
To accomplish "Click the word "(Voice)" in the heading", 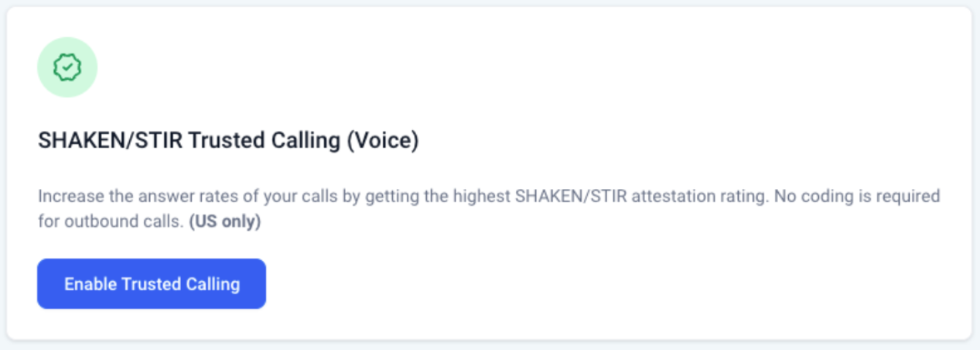I will 381,142.
